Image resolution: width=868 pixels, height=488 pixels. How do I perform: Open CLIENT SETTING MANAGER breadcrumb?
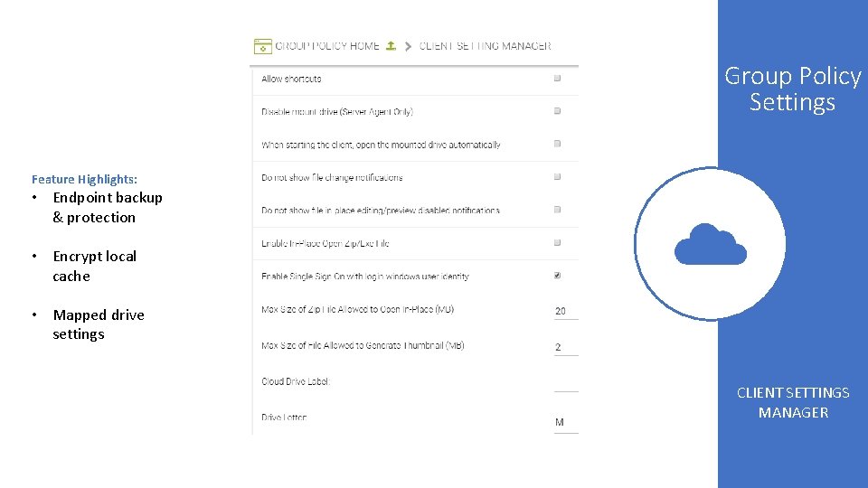coord(485,46)
